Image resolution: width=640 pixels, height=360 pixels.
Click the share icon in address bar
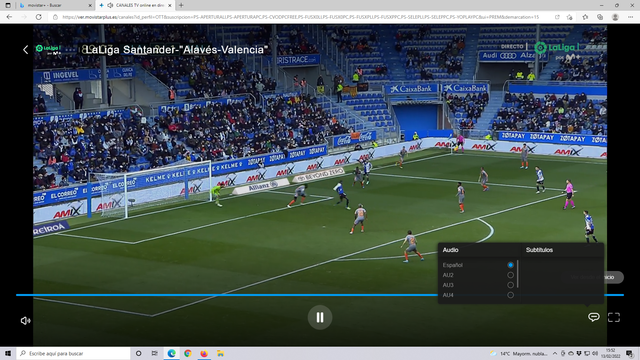tap(557, 17)
